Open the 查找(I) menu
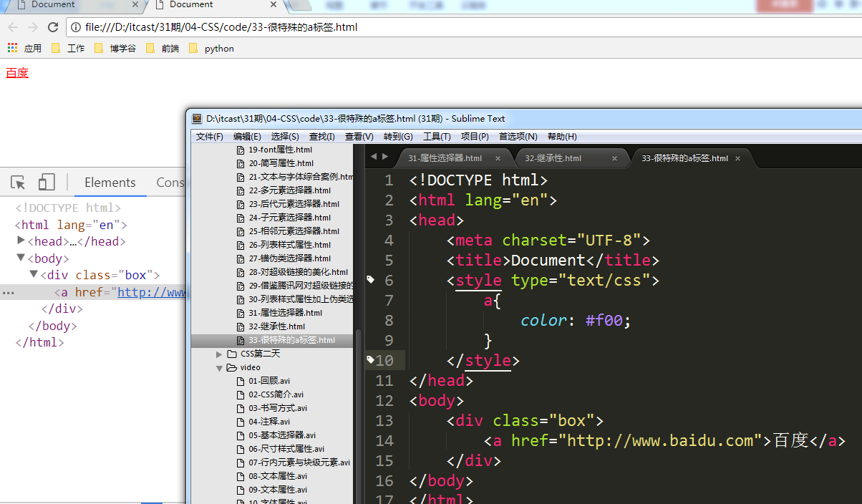 [x=322, y=137]
